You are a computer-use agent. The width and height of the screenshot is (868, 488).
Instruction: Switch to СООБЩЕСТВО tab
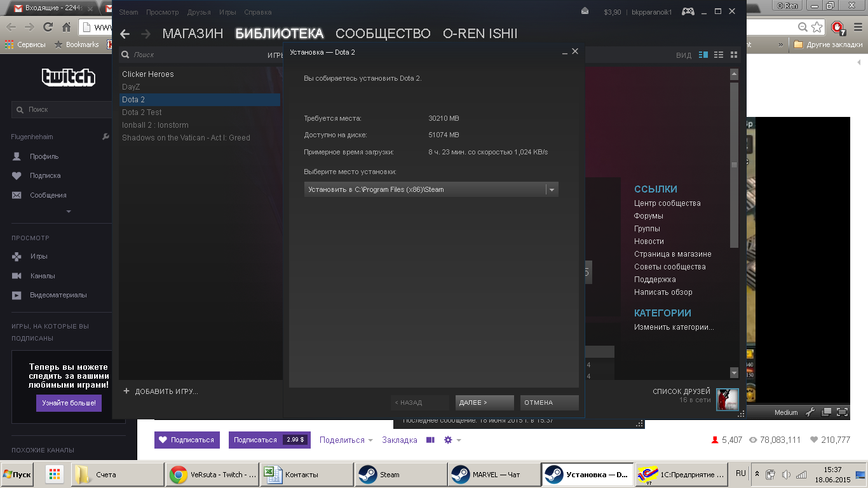pos(383,34)
